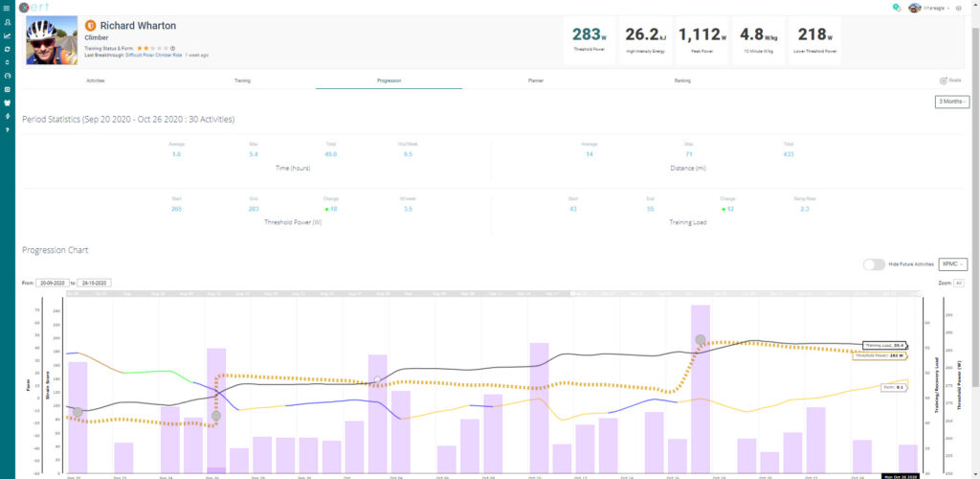The width and height of the screenshot is (980, 479).
Task: Click the profile person icon in sidebar
Action: pyautogui.click(x=7, y=21)
